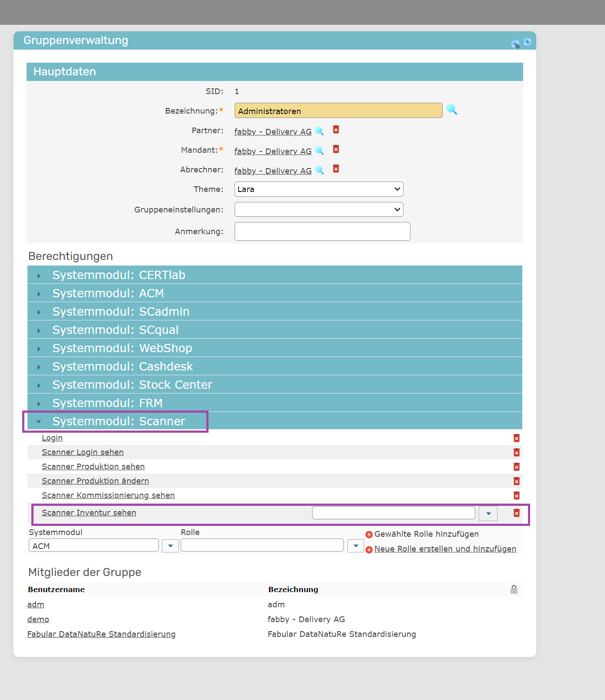
Task: Remove the Scanner Produktion ändern permission
Action: [516, 481]
